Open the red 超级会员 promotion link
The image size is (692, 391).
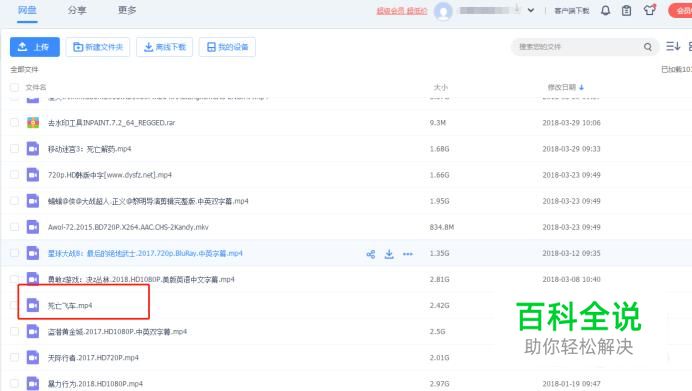[x=402, y=11]
